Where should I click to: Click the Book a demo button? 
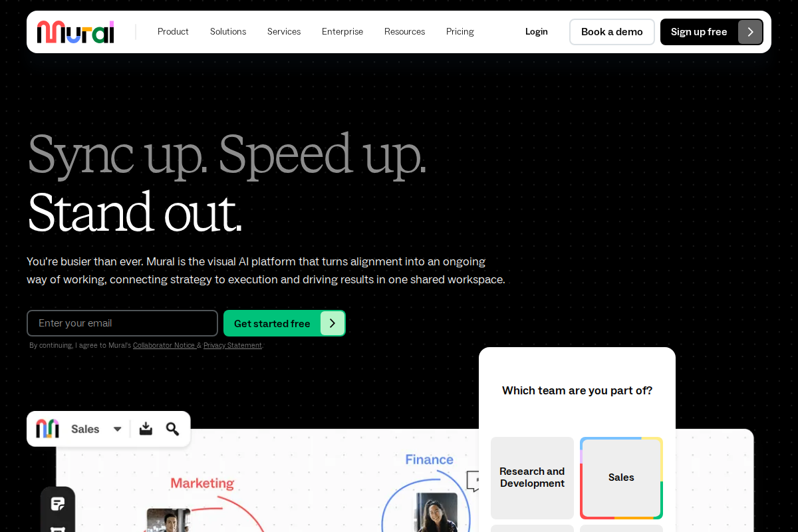tap(612, 32)
